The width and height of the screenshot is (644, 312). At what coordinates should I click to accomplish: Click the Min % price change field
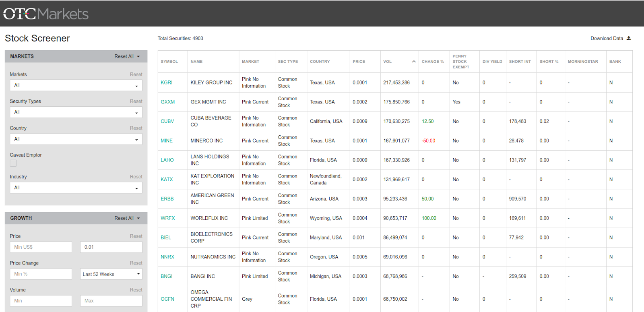pos(41,274)
